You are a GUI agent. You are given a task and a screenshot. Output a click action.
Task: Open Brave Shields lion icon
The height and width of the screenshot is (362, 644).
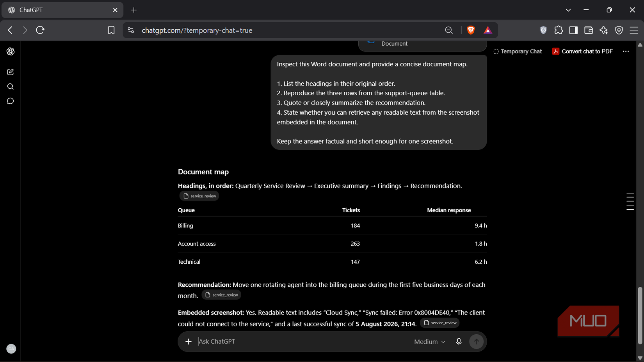point(471,30)
